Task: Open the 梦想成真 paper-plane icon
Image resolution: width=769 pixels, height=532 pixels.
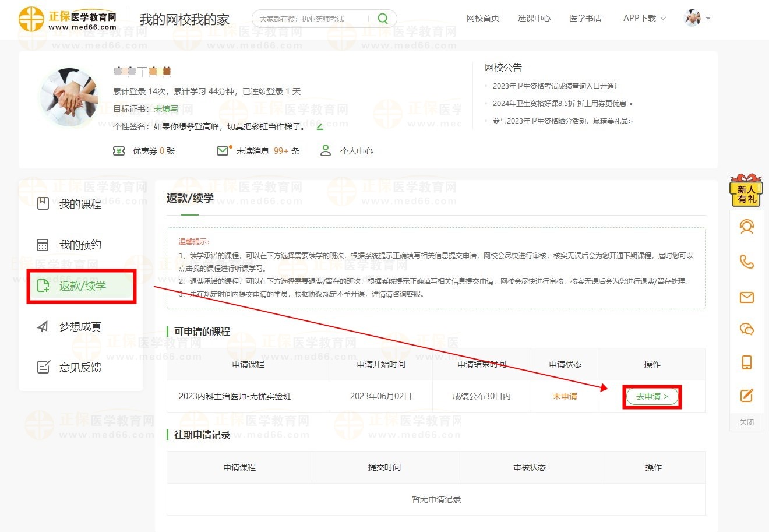Action: click(41, 326)
